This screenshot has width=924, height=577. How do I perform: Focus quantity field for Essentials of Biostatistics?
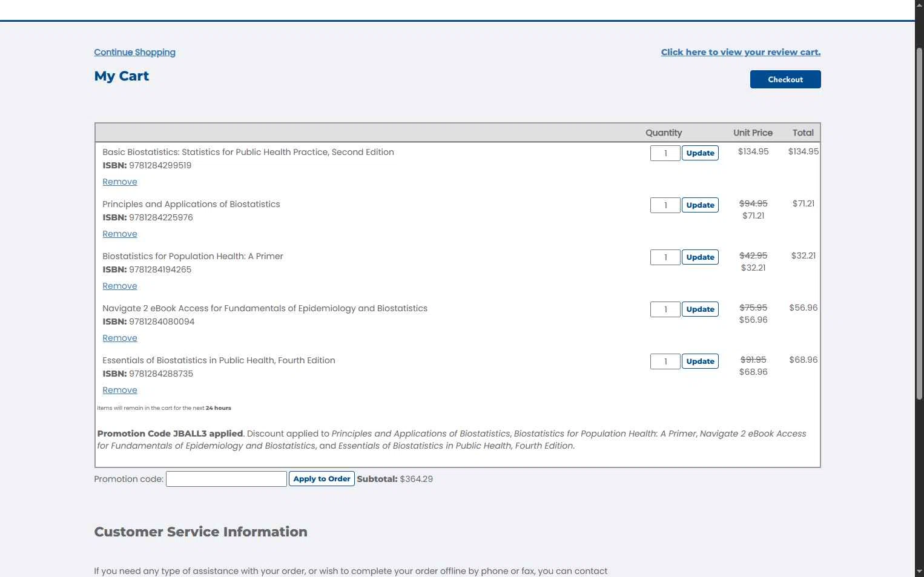665,361
